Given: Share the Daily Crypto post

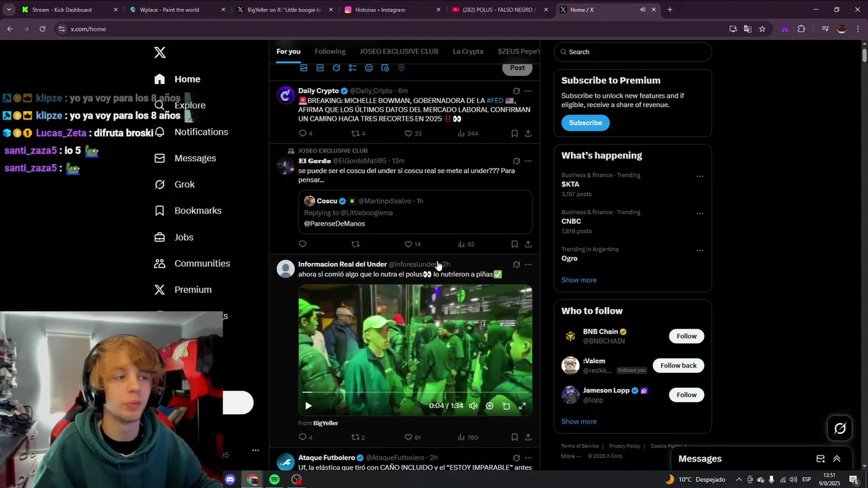Looking at the screenshot, I should [528, 134].
